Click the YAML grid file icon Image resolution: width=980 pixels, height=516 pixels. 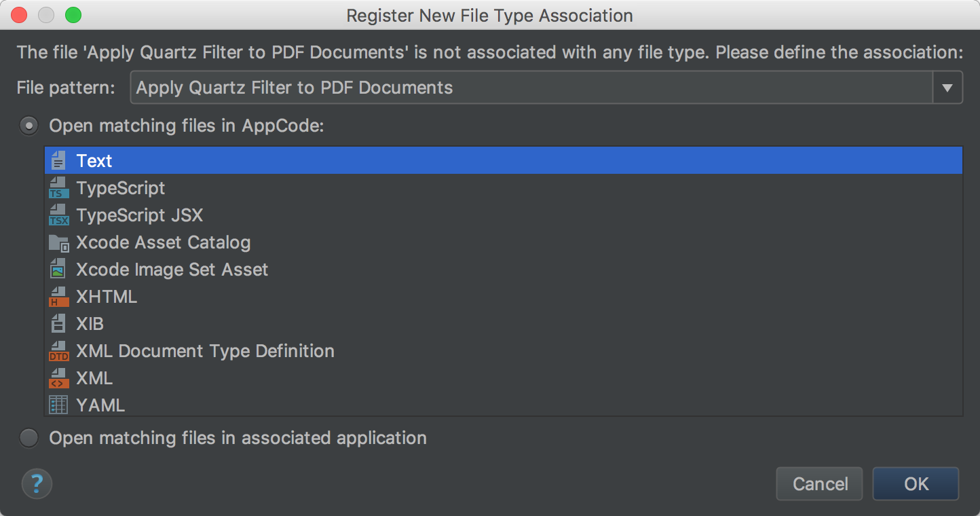click(59, 405)
